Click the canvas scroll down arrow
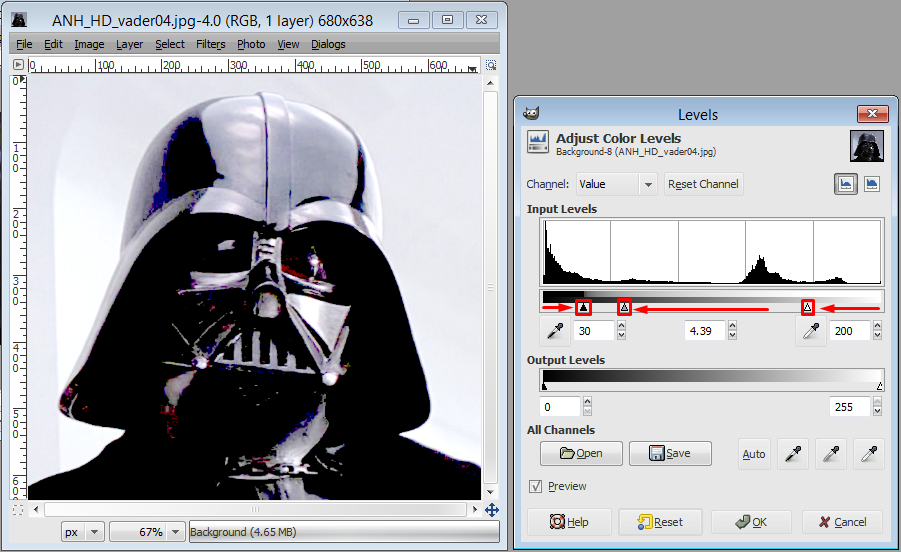901x552 pixels. [x=490, y=492]
